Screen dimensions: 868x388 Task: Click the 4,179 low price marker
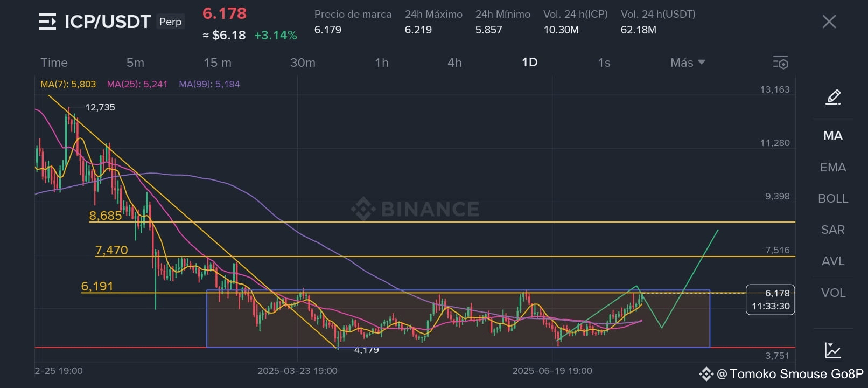point(367,350)
